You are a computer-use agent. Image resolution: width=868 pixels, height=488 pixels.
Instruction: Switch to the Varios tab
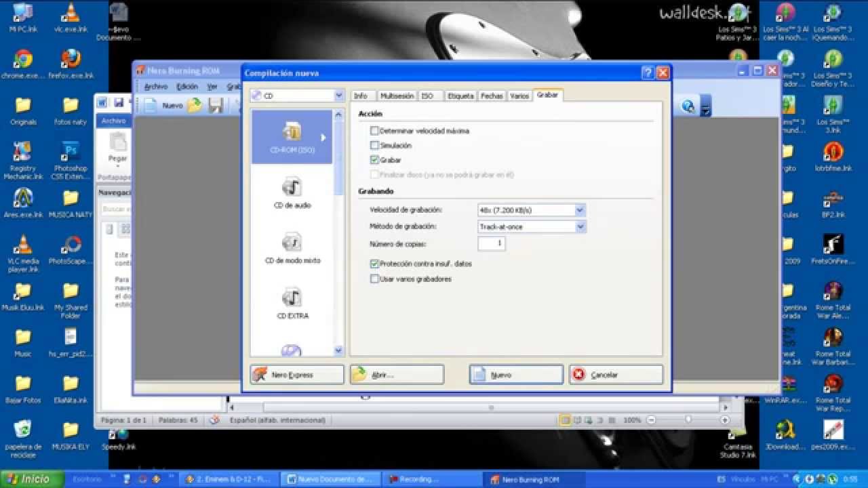point(519,96)
